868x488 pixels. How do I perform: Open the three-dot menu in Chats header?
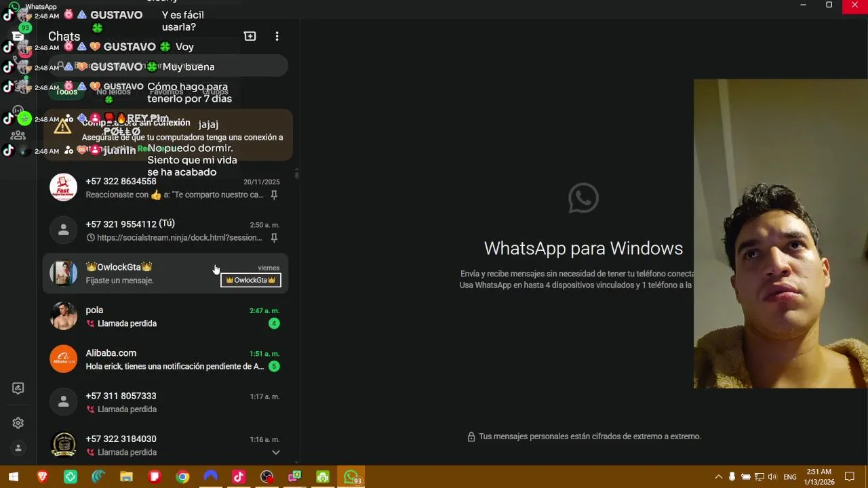[277, 36]
